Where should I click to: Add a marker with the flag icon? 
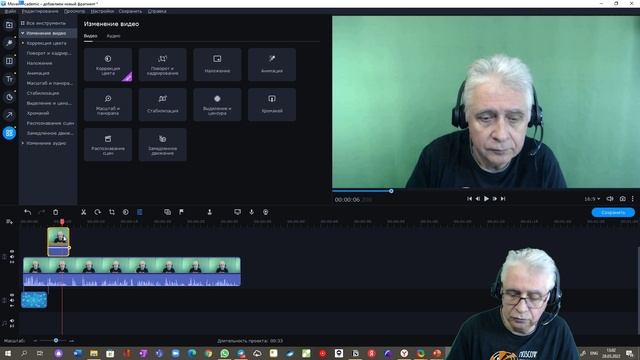(181, 212)
